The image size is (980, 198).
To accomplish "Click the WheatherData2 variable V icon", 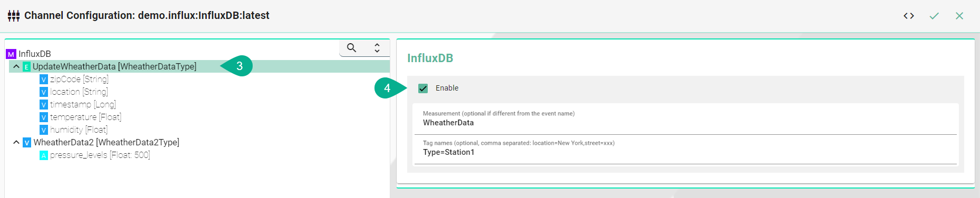I will [x=27, y=143].
